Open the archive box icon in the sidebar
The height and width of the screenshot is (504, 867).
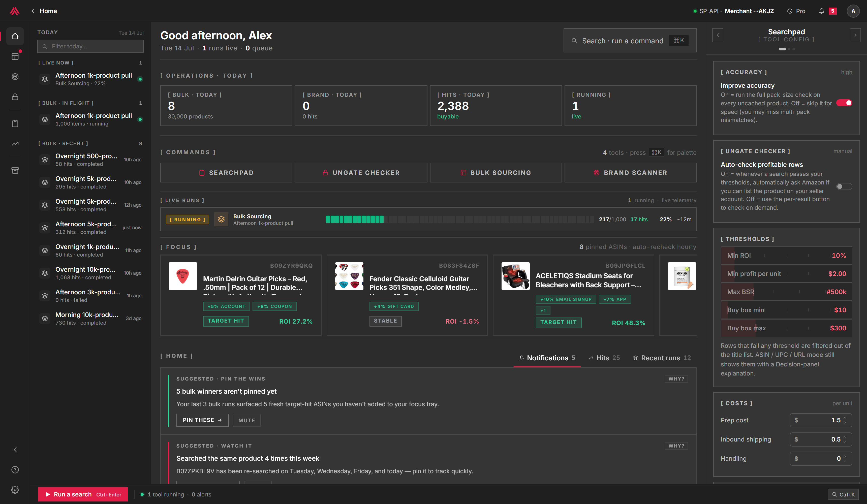(15, 170)
